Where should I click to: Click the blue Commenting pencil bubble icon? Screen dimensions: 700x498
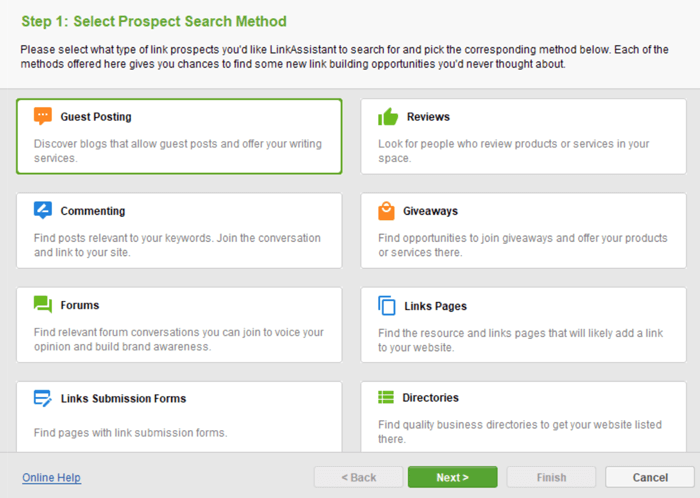[x=42, y=210]
